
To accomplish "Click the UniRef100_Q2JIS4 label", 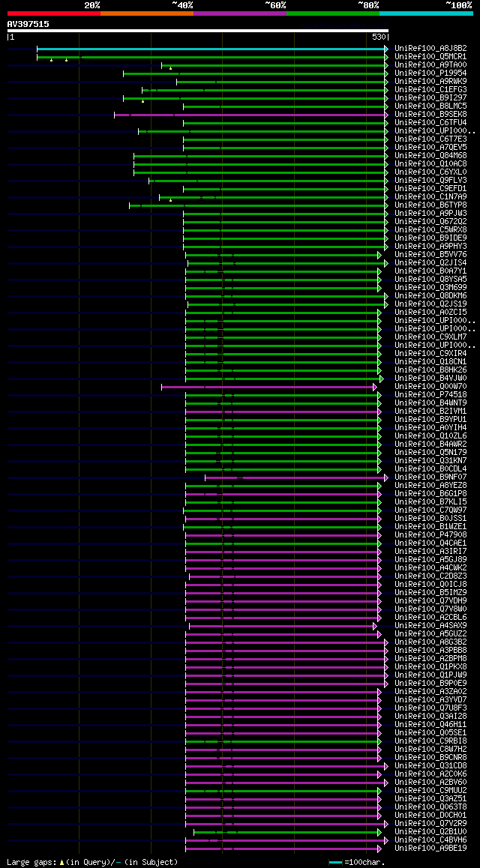I will click(430, 263).
